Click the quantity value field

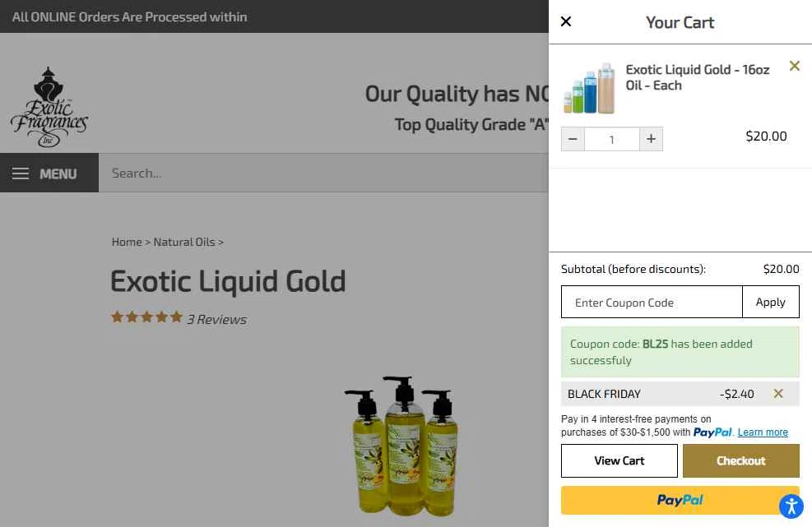coord(611,139)
